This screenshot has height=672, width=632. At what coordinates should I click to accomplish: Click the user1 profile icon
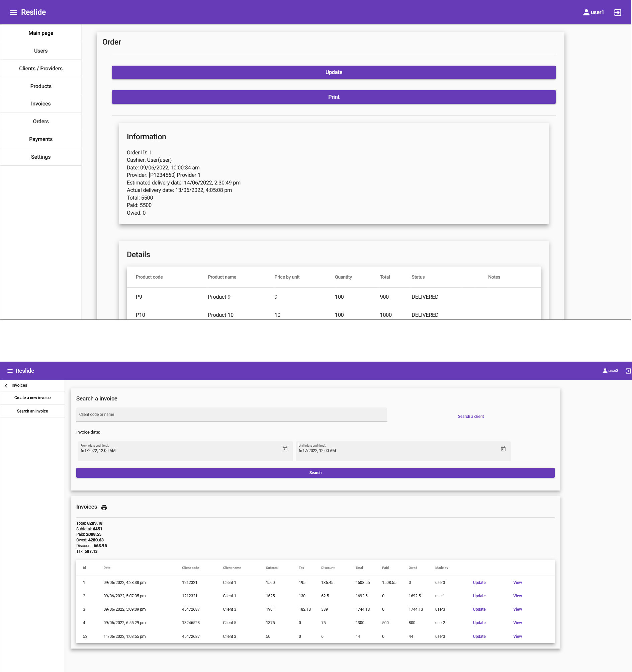586,12
